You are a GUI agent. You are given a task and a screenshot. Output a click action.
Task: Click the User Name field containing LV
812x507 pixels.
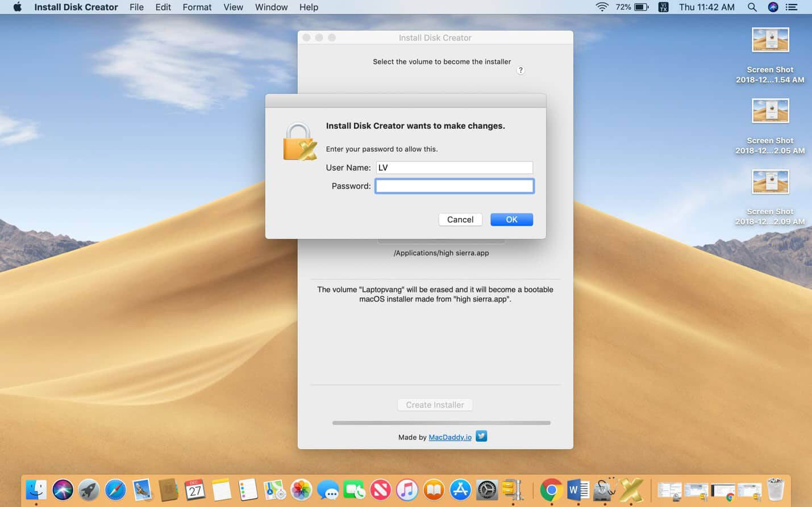point(454,167)
